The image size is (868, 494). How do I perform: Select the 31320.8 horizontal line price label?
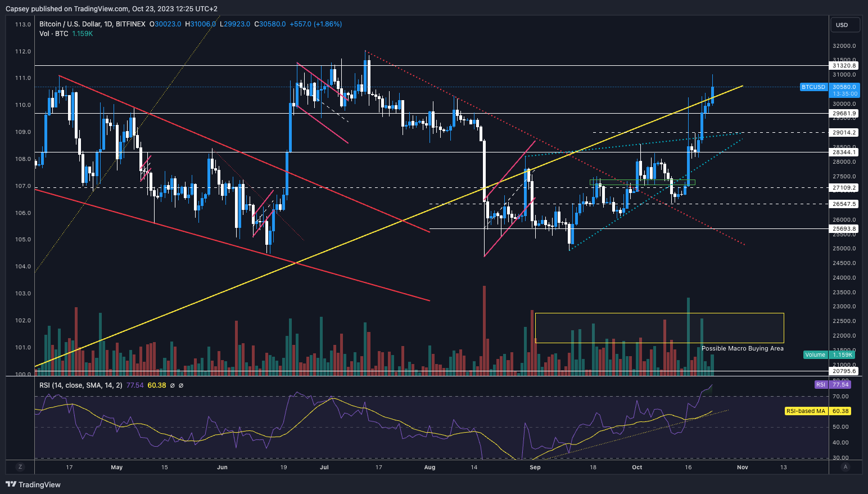844,66
